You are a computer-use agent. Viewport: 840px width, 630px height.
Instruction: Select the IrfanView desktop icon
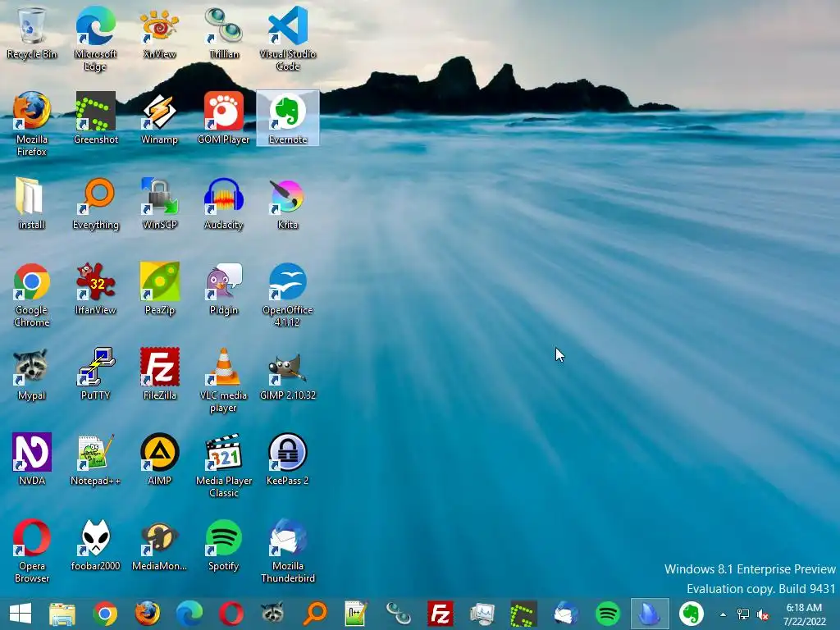coord(95,289)
